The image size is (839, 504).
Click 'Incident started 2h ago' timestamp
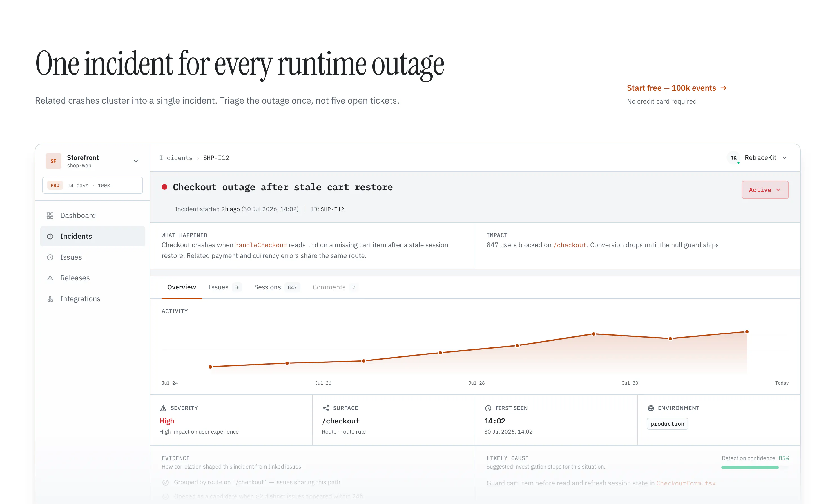(x=207, y=209)
